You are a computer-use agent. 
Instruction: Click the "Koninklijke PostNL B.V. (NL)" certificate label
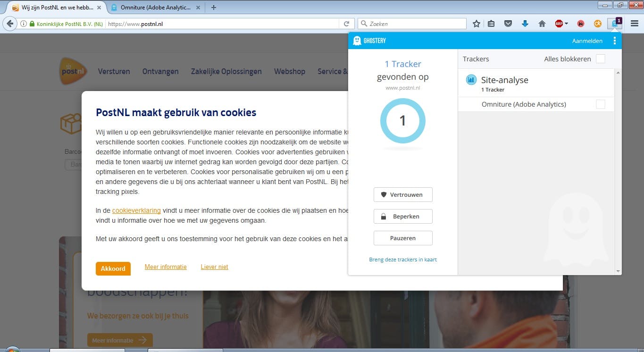point(70,24)
